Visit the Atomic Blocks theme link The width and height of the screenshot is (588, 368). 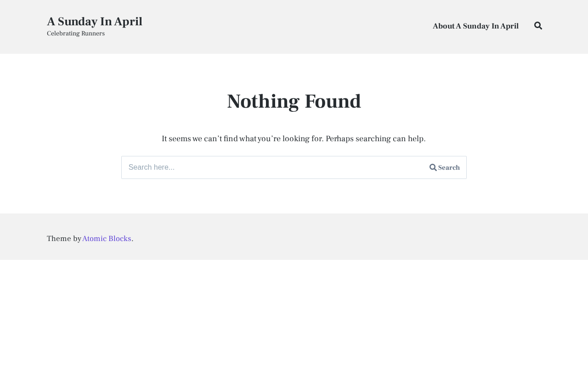point(107,239)
